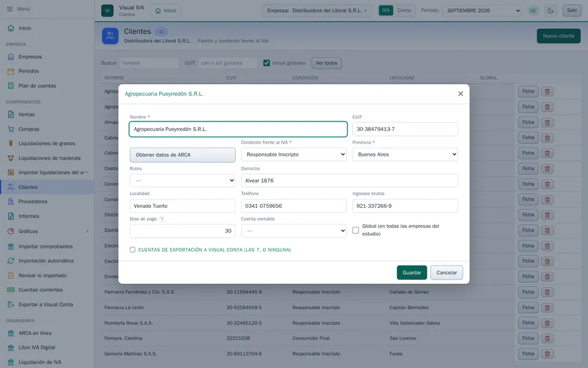Click the Importar liquidaciones grid icon
The width and height of the screenshot is (588, 368).
[x=11, y=172]
